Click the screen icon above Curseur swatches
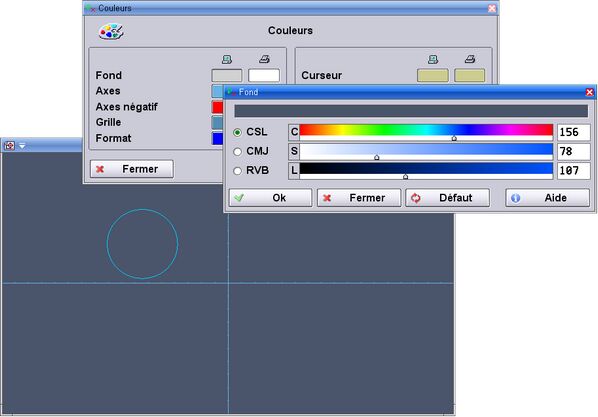 tap(433, 59)
